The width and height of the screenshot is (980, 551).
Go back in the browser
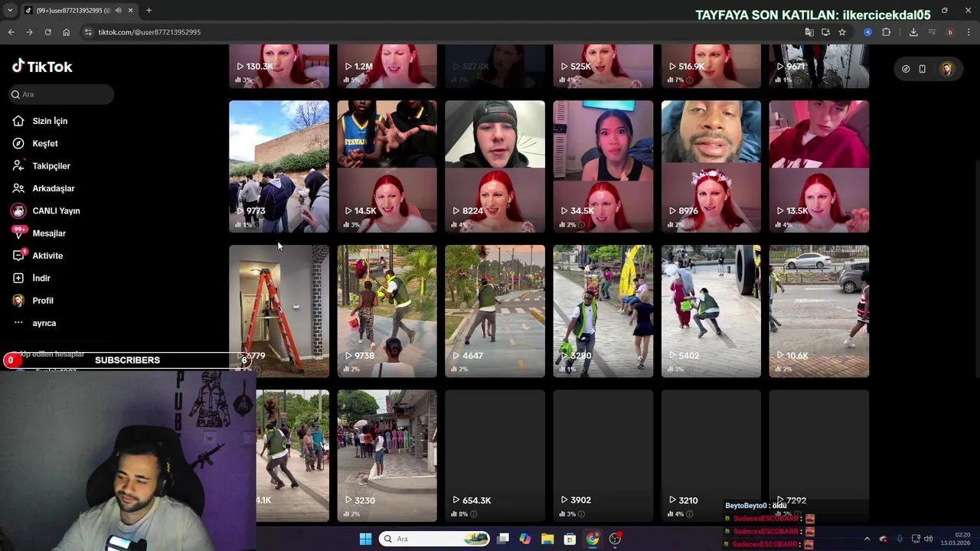(x=11, y=32)
